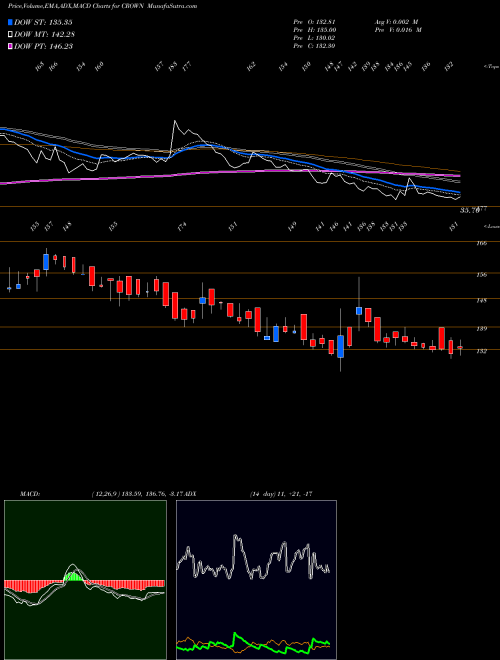Click the chart title mentioning MunafaSutra.com
This screenshot has width=500, height=660.
click(102, 6)
